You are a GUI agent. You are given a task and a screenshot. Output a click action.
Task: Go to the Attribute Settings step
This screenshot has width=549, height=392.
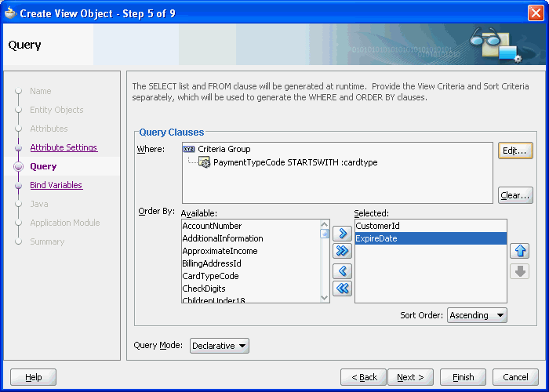pos(64,147)
